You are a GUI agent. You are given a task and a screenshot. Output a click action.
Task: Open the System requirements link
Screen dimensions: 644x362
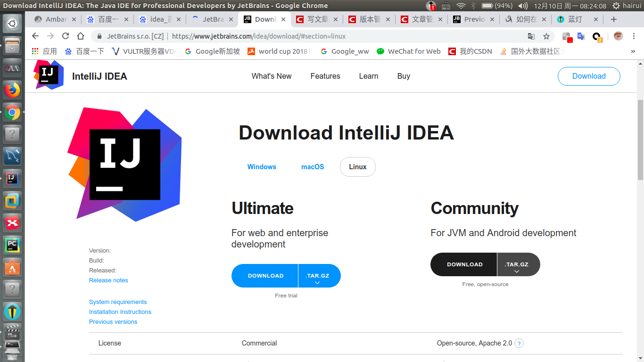coord(118,302)
